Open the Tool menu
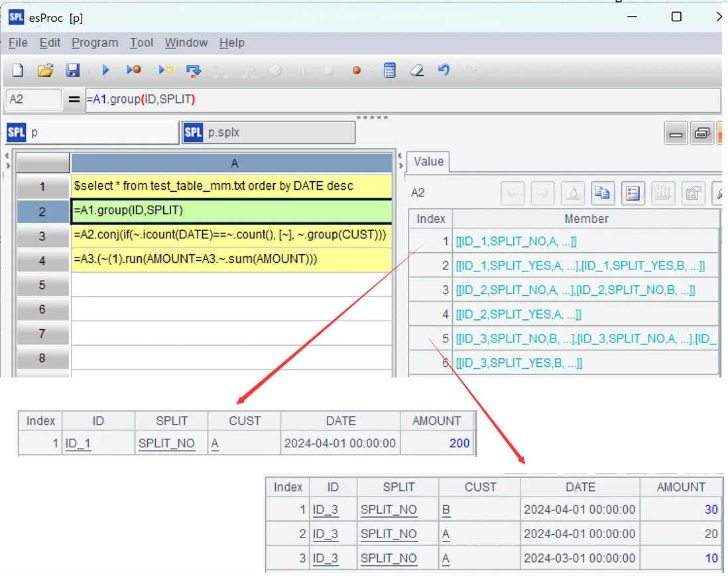The width and height of the screenshot is (728, 576). pos(141,42)
